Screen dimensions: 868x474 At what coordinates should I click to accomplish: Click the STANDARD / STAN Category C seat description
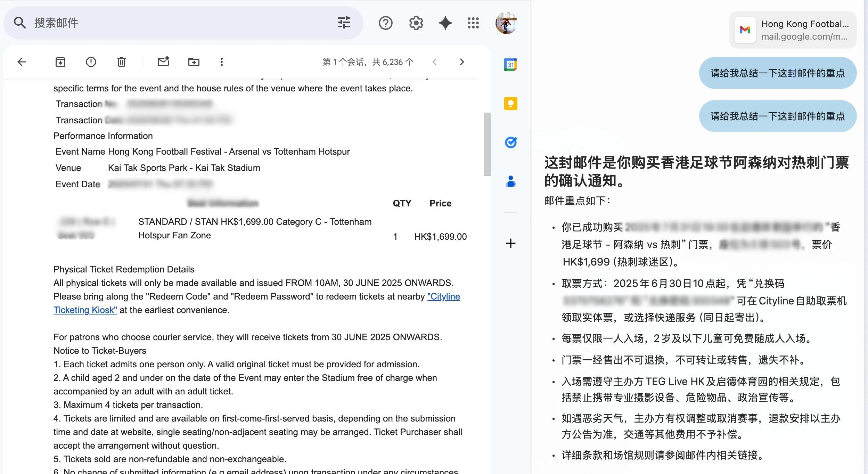tap(255, 228)
